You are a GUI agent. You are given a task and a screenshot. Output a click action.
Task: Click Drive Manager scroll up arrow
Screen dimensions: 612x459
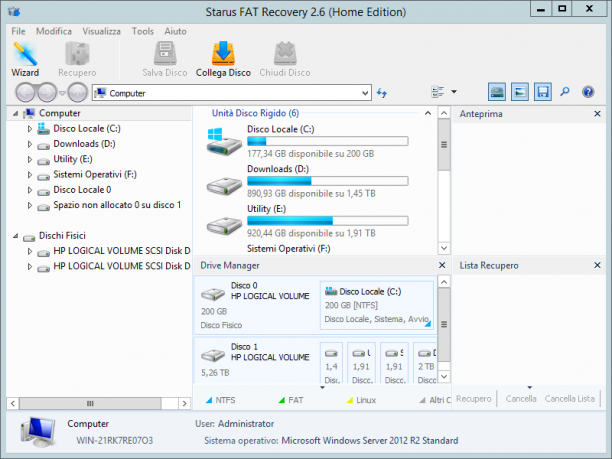pos(444,282)
